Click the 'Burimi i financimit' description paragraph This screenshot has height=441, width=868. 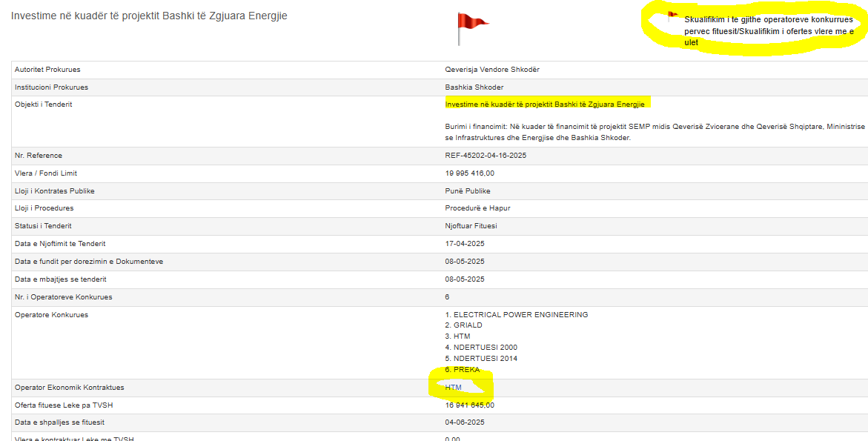(x=652, y=132)
